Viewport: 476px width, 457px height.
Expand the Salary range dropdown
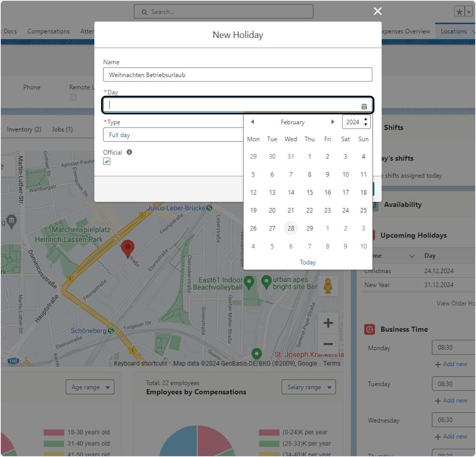[309, 387]
